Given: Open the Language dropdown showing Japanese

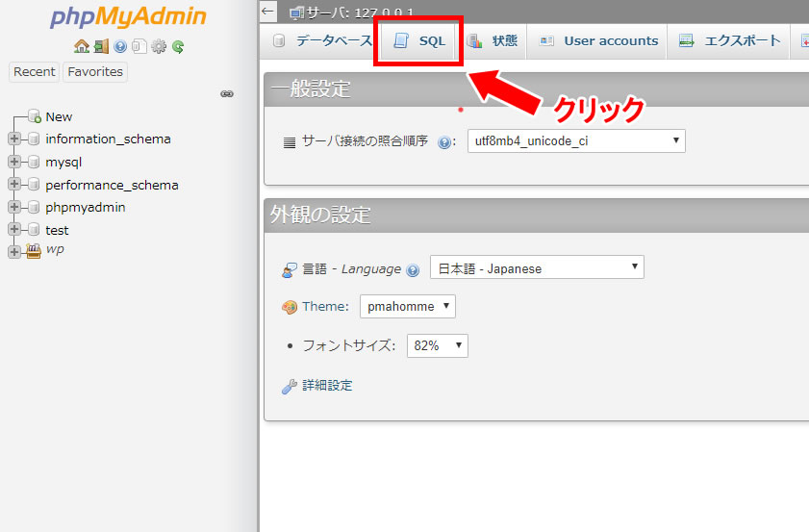Looking at the screenshot, I should (x=537, y=267).
